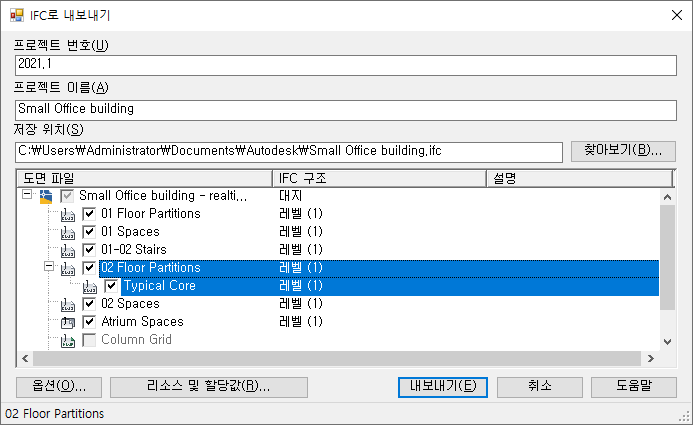693x425 pixels.
Task: Click the Column Grid drawing icon
Action: click(x=68, y=340)
